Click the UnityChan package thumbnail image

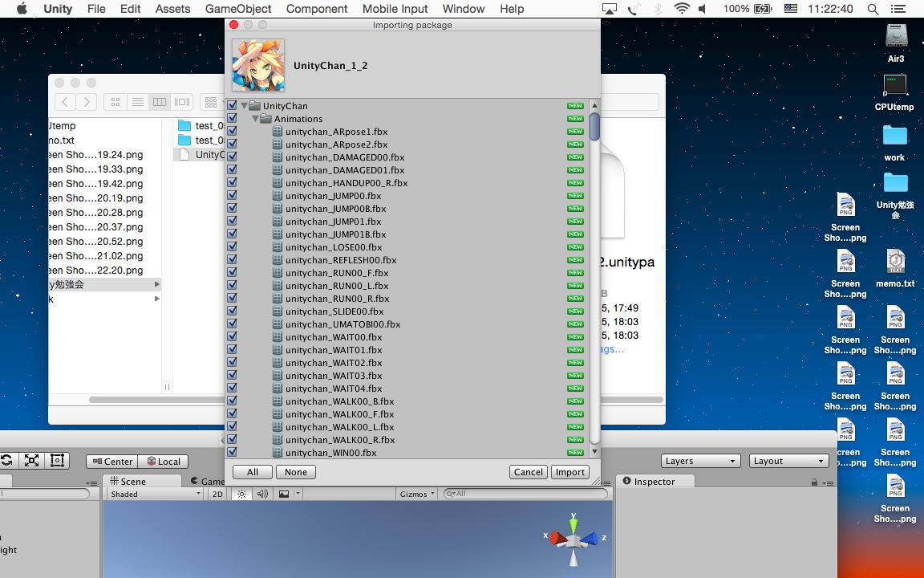pos(258,65)
